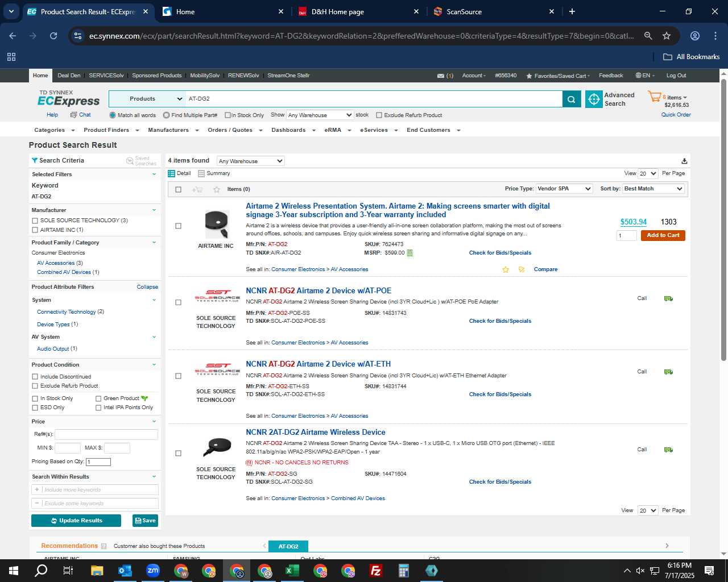Viewport: 728px width, 582px height.
Task: Select checkbox for Airtame 2 Wireless Presentation System
Action: click(179, 226)
